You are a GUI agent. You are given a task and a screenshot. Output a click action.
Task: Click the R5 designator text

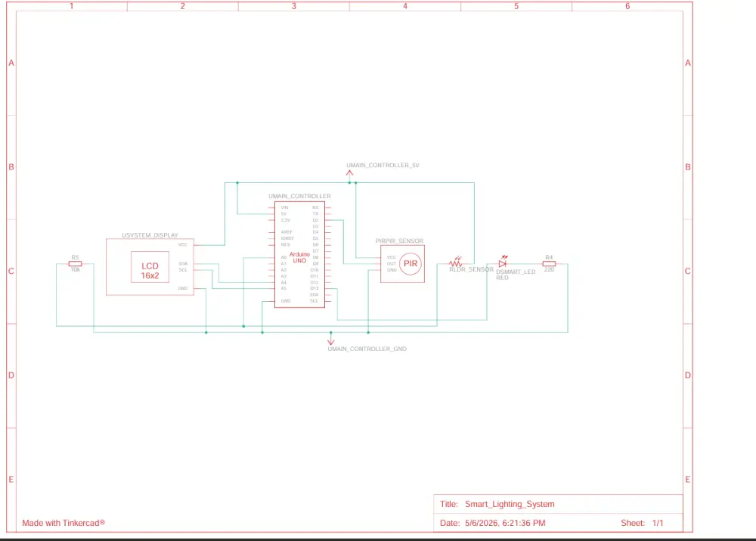[75, 258]
